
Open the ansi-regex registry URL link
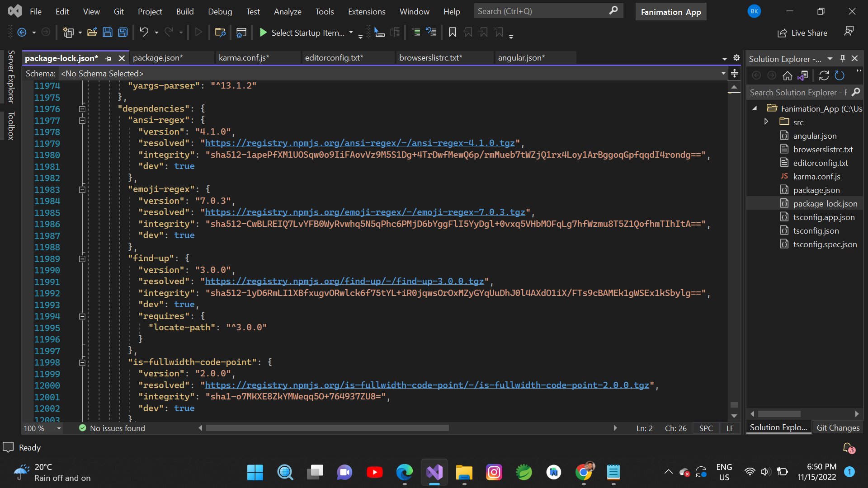click(359, 143)
